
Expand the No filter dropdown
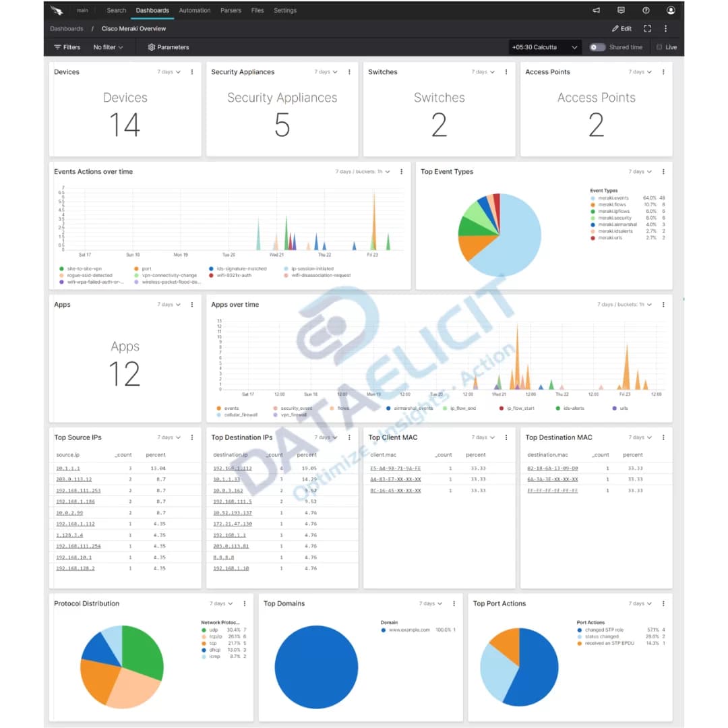108,47
